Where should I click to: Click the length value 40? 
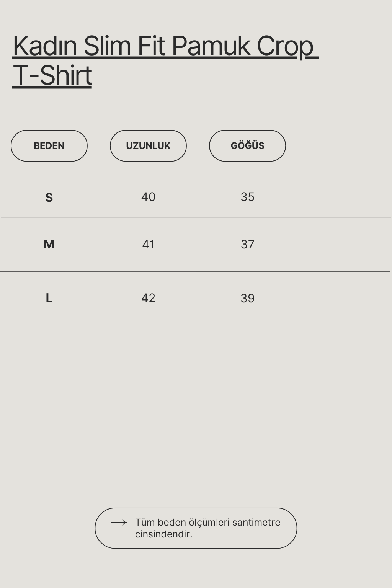point(148,197)
